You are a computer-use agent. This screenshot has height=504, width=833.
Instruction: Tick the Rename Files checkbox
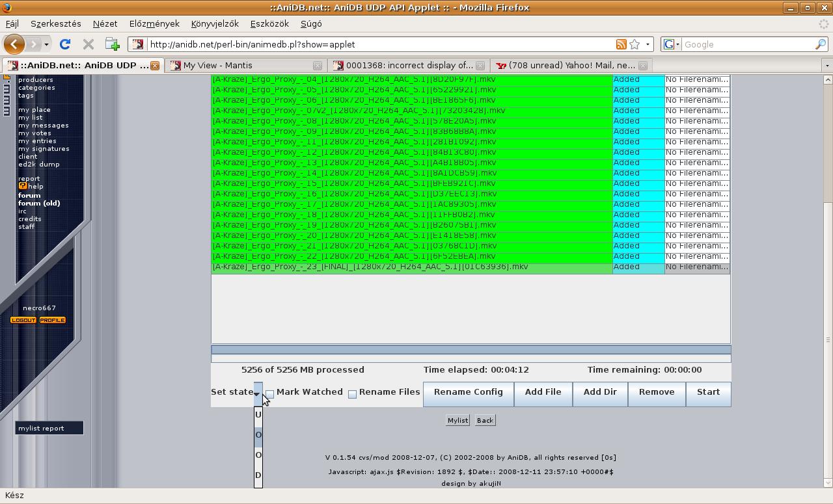[x=352, y=394]
